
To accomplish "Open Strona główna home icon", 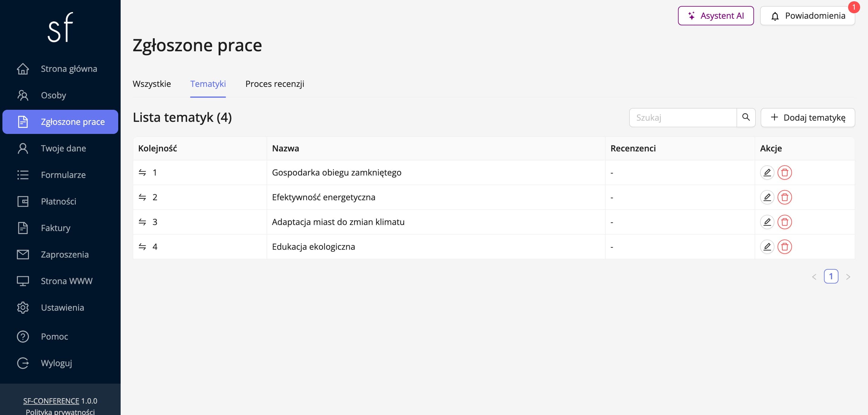I will pyautogui.click(x=23, y=69).
